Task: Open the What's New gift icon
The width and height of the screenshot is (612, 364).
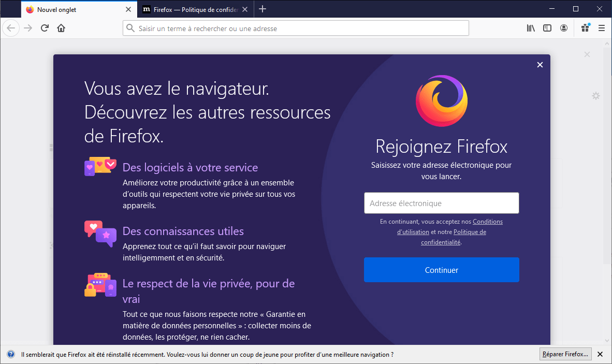Action: coord(586,27)
